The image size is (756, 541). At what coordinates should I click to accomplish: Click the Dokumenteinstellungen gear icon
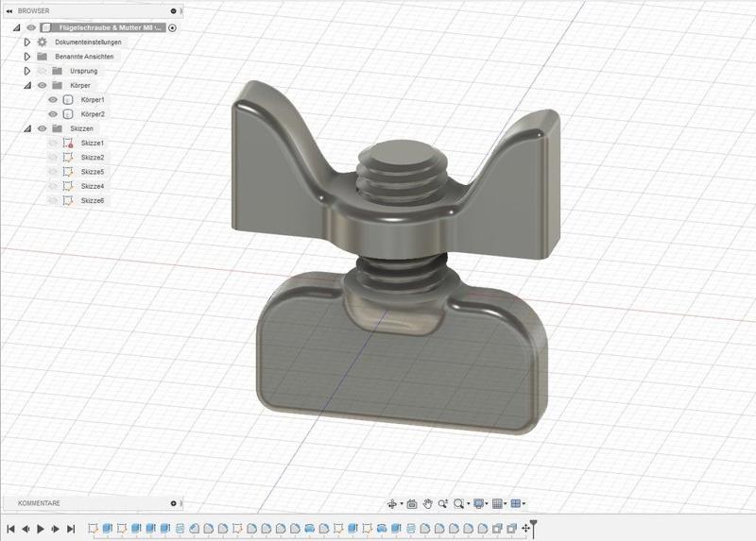[43, 42]
